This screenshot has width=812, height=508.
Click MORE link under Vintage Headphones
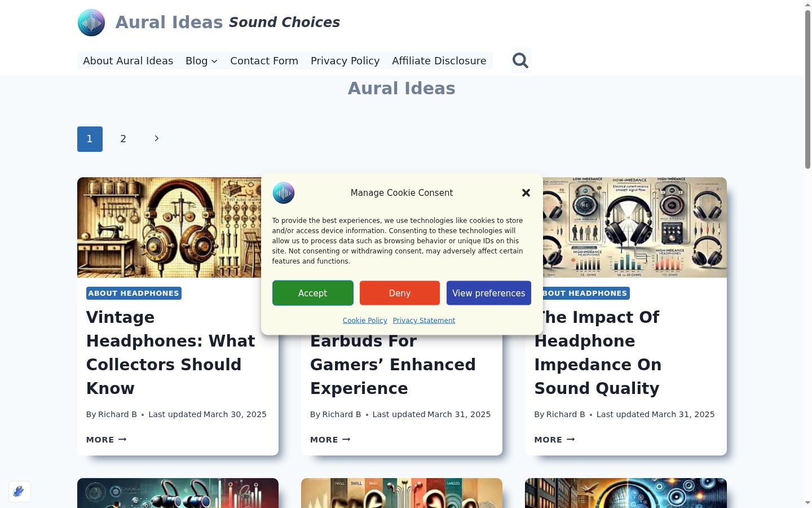(107, 440)
